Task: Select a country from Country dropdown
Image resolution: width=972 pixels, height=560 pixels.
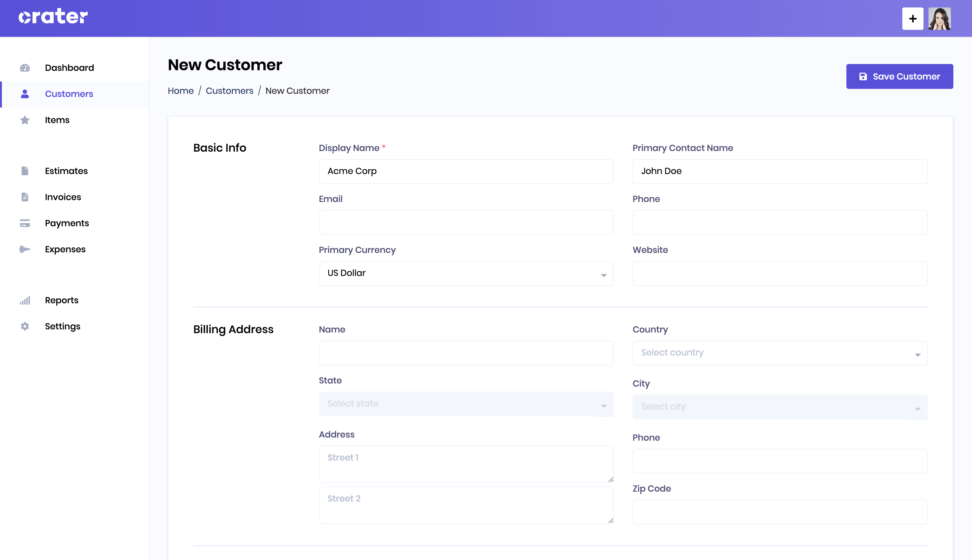Action: [780, 352]
